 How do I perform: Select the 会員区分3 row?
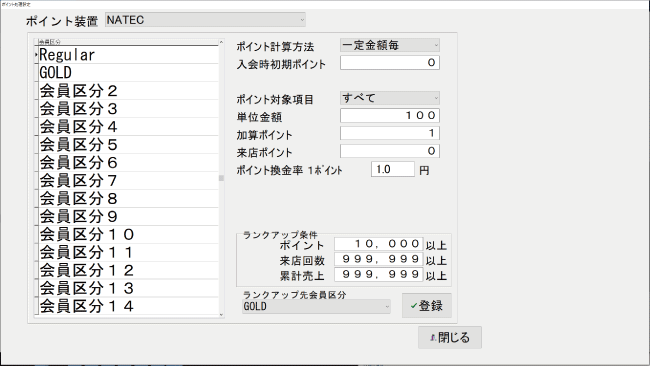tap(129, 109)
